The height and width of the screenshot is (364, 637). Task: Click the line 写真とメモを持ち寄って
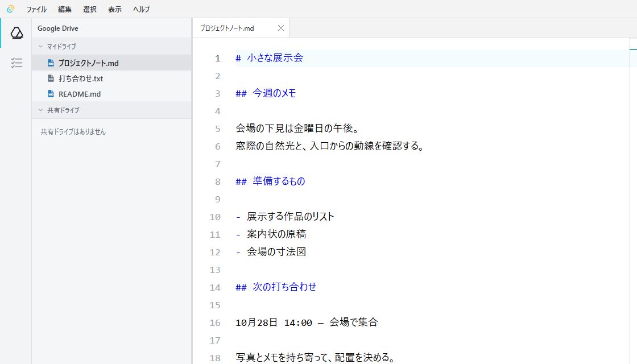[315, 358]
